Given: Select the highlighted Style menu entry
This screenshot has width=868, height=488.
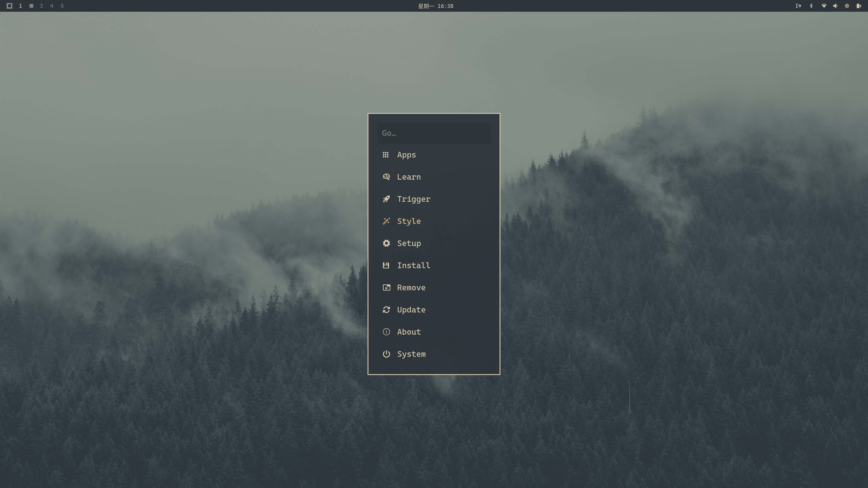Looking at the screenshot, I should pos(434,221).
